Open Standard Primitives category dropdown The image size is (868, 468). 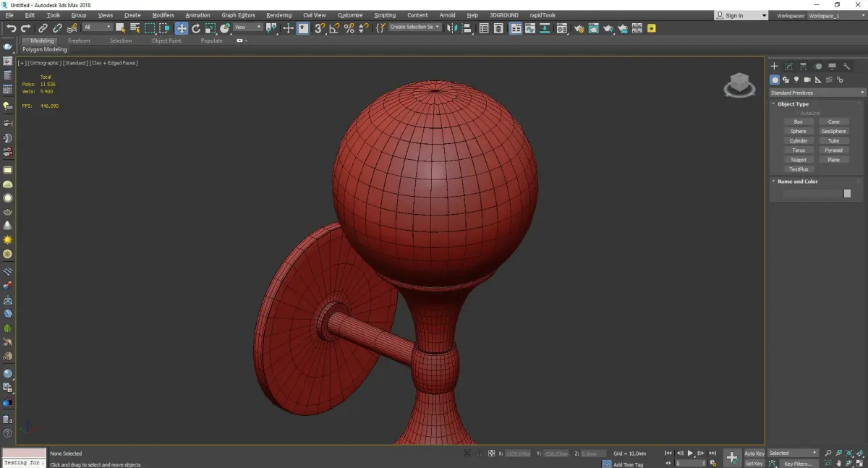pyautogui.click(x=817, y=93)
